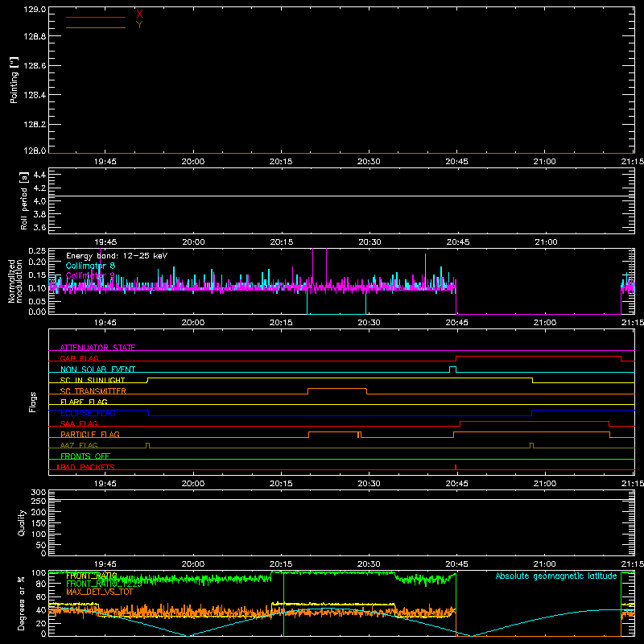Click the NON_SOLAR_EVENT pulse before 20:45
Image resolution: width=644 pixels, height=644 pixels.
coord(452,369)
